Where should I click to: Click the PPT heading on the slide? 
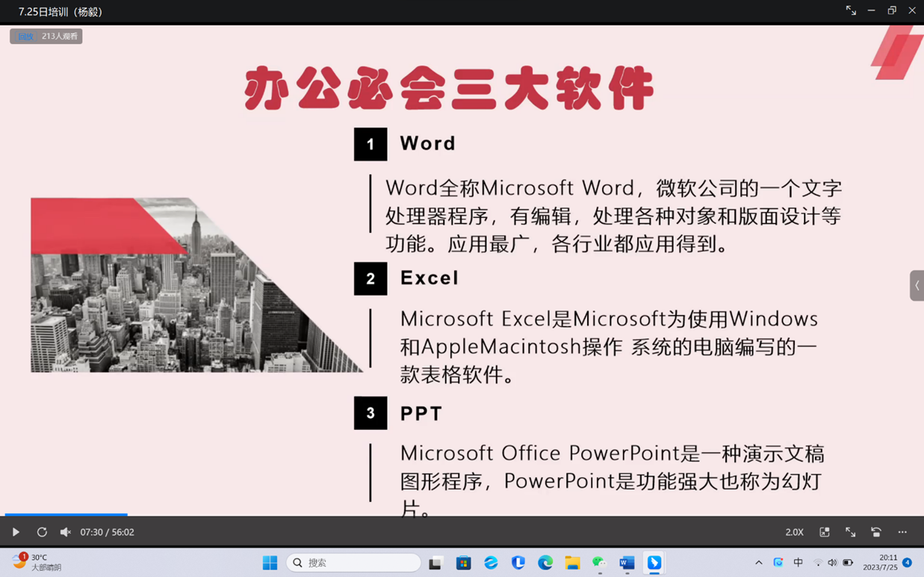coord(421,414)
